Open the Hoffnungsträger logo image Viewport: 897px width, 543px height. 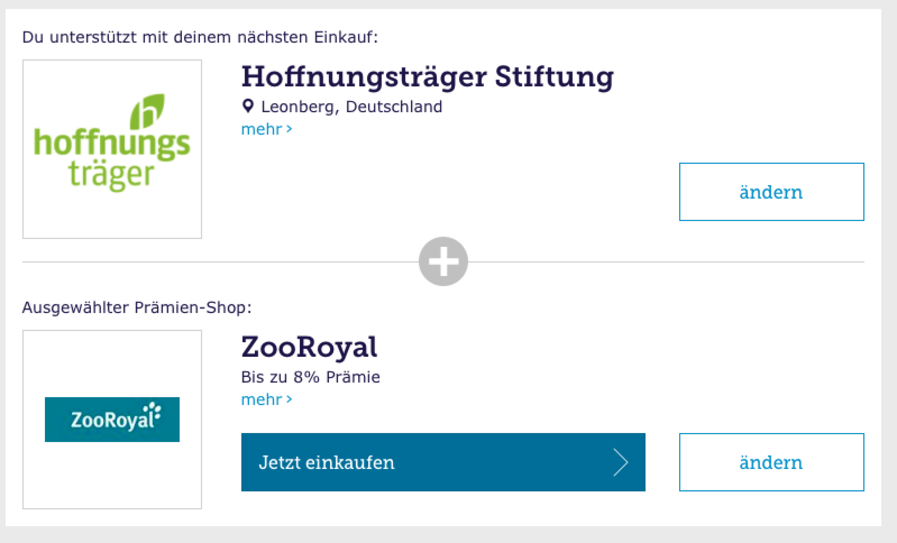pos(112,149)
